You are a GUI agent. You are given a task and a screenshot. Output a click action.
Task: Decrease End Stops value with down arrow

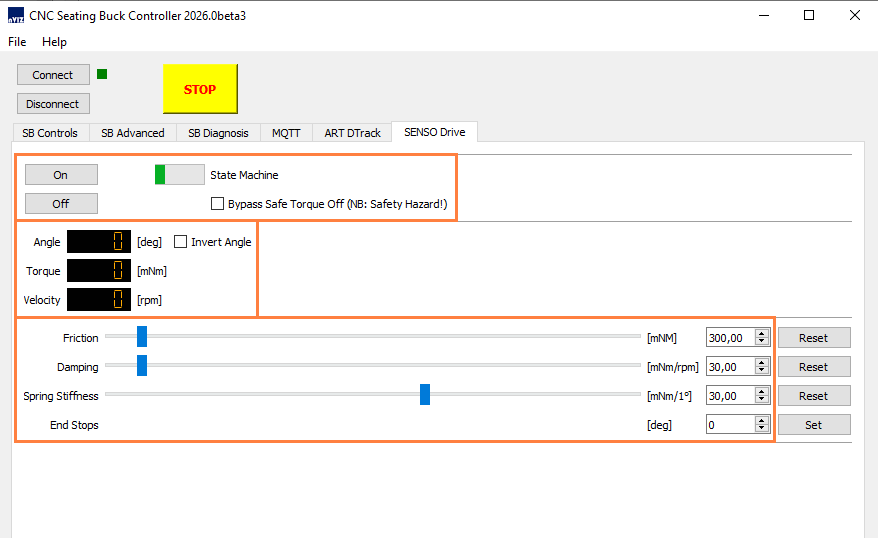point(761,429)
